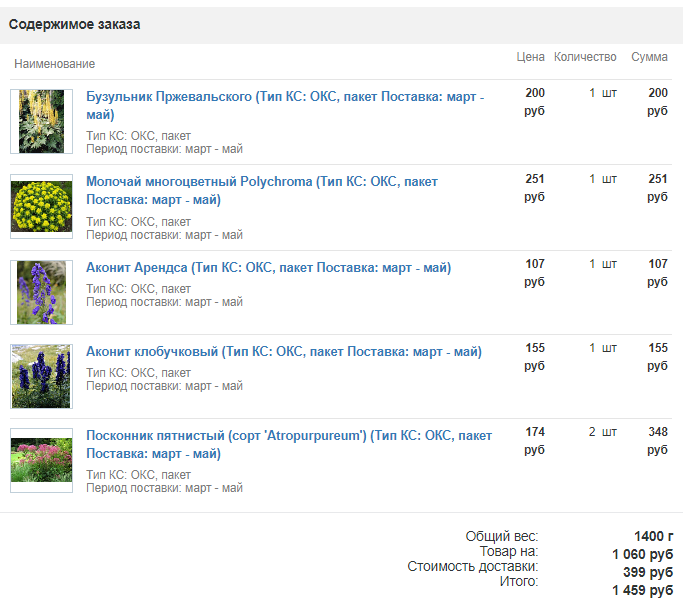683x610 pixels.
Task: Click the sum '251 руб' for Молочай
Action: click(x=657, y=187)
